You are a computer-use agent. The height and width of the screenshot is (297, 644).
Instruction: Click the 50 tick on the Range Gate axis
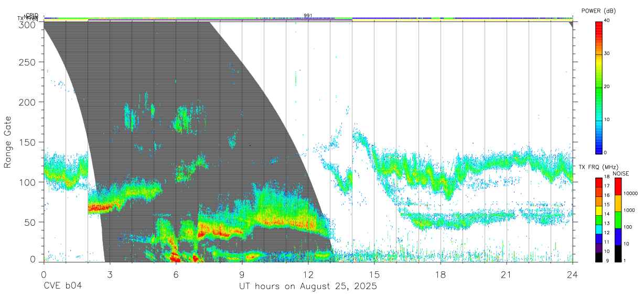point(29,222)
